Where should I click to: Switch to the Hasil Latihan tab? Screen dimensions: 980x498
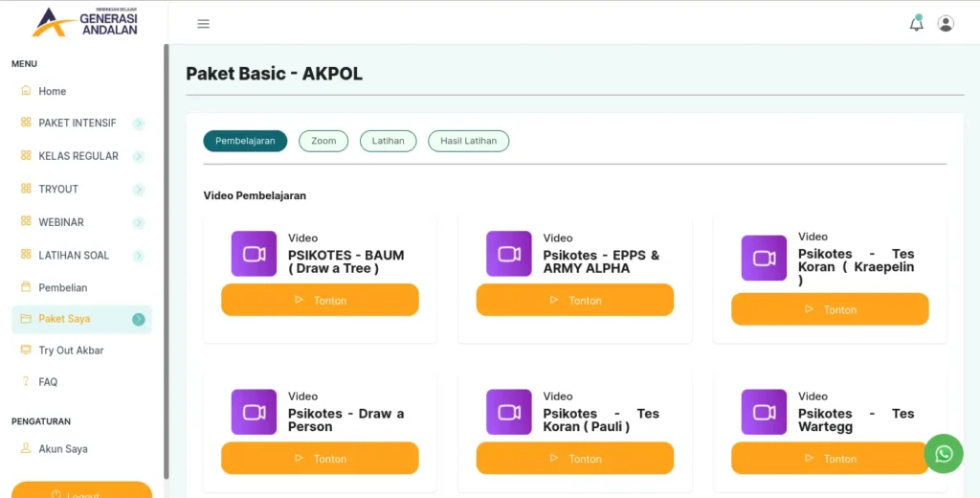coord(469,141)
